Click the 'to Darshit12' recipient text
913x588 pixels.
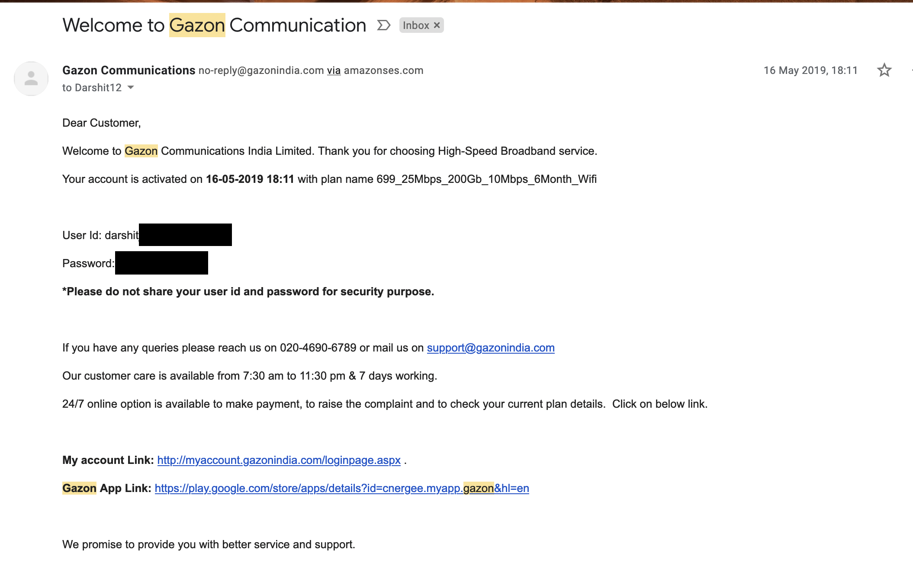click(92, 88)
